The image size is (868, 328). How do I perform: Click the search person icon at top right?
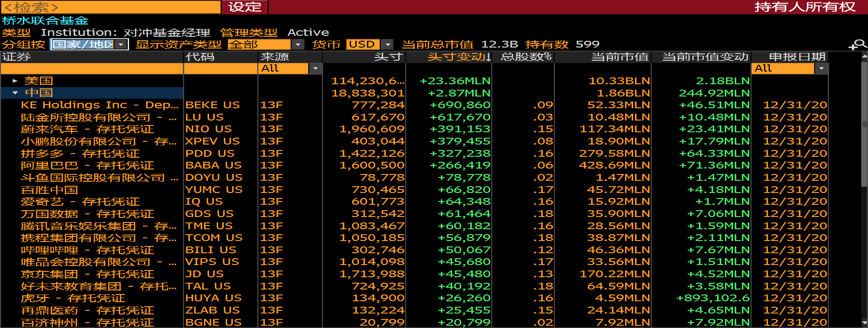pos(857,44)
